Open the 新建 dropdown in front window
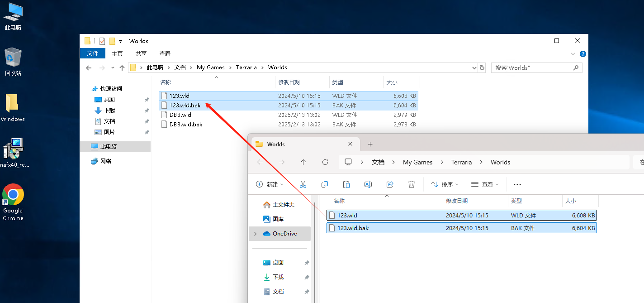Image resolution: width=644 pixels, height=303 pixels. coord(270,184)
